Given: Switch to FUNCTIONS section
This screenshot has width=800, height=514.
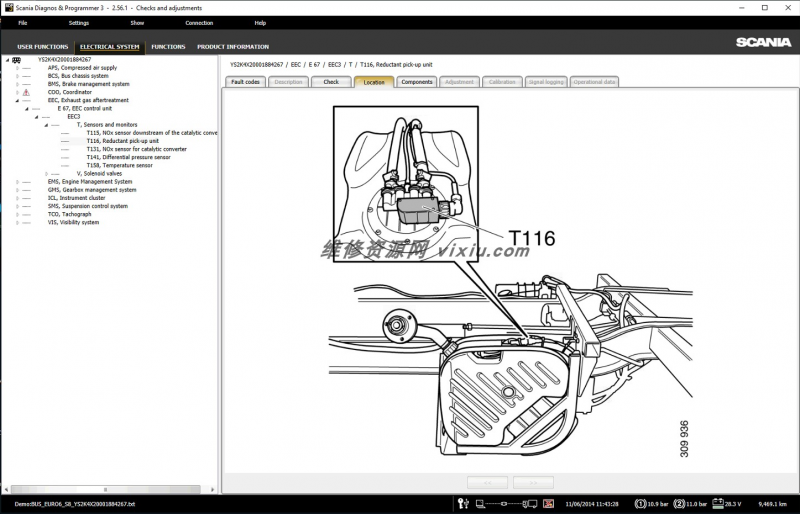Looking at the screenshot, I should [168, 46].
